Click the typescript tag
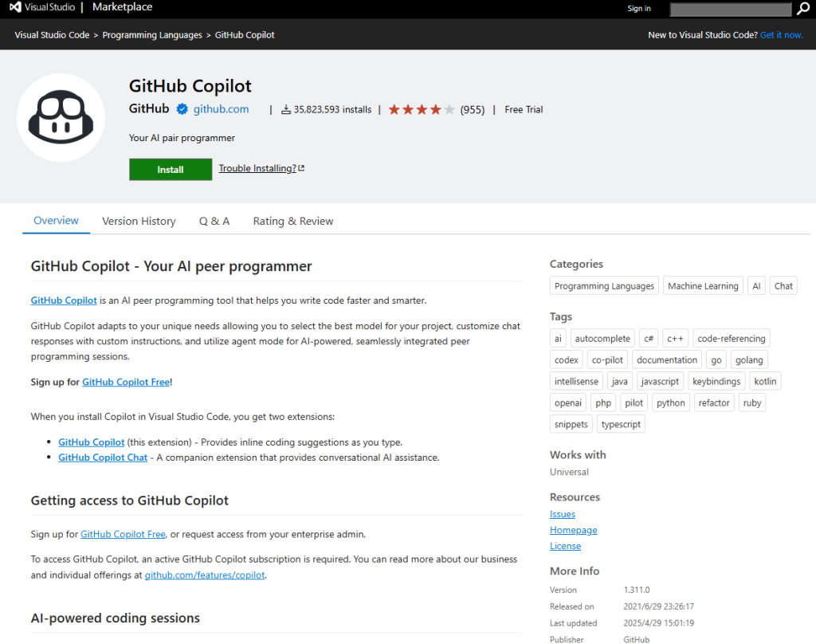This screenshot has height=644, width=816. (621, 424)
